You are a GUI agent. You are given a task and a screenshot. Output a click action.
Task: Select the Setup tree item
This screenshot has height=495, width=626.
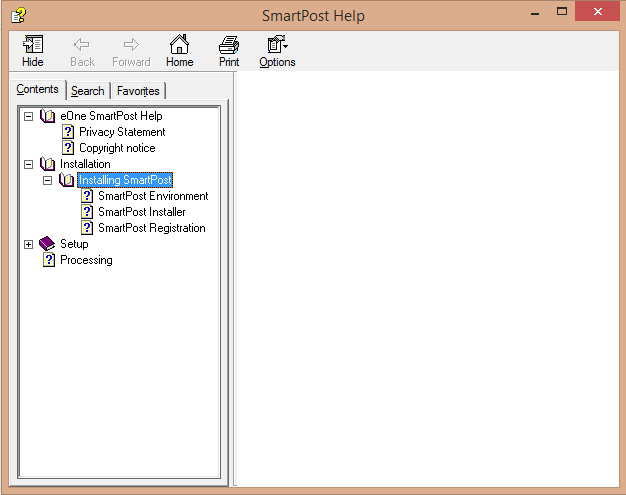coord(74,244)
